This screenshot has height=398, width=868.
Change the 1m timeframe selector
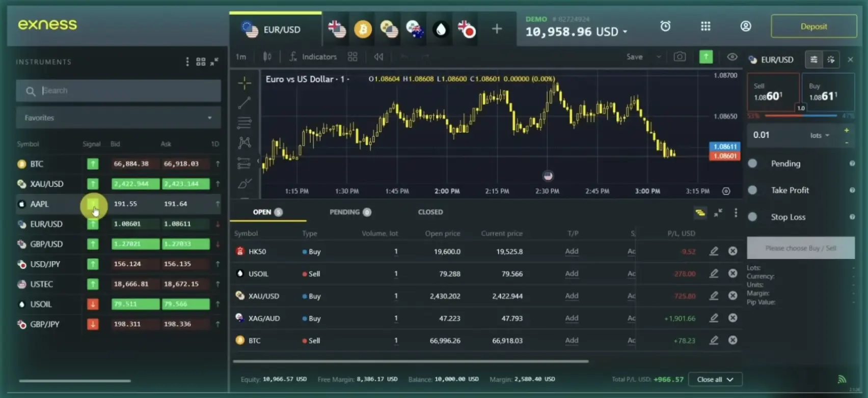[241, 56]
